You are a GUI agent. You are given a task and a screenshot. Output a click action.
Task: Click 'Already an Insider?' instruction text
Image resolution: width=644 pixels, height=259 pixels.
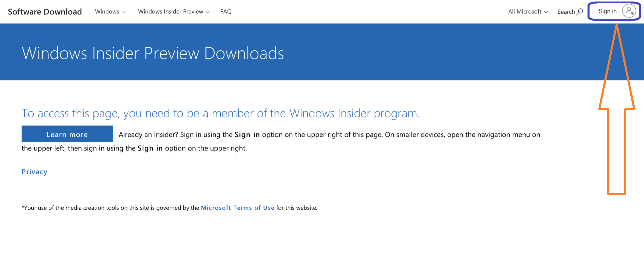(281, 141)
